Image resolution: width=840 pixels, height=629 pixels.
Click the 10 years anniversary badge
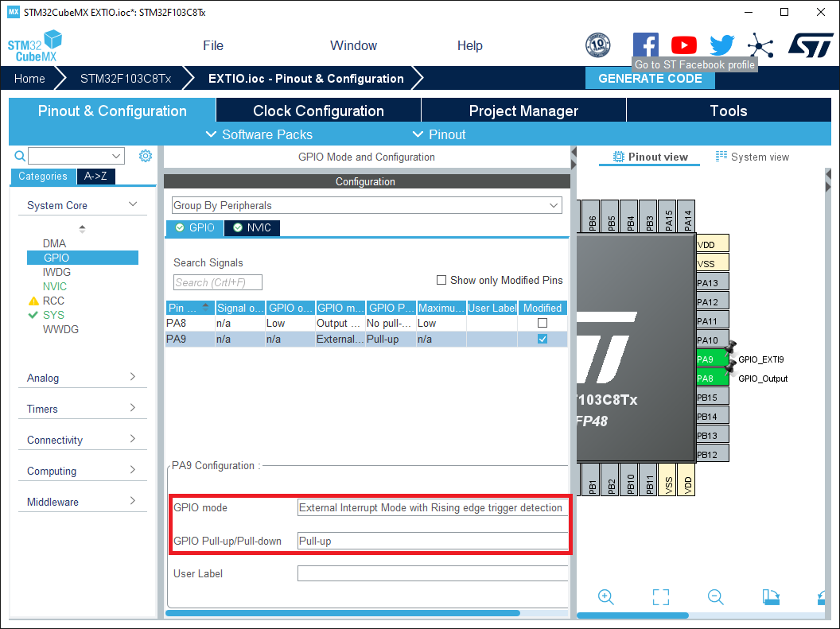tap(598, 45)
